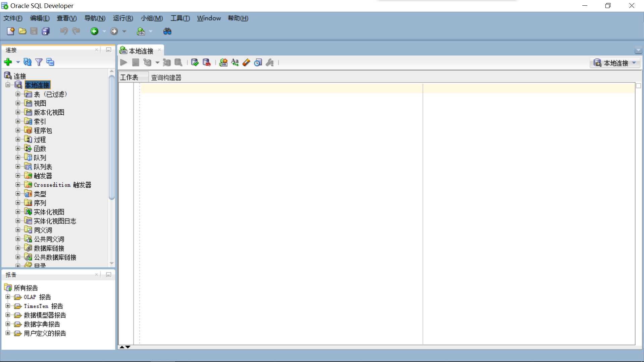Select the 公共同义词 tree item

click(49, 239)
